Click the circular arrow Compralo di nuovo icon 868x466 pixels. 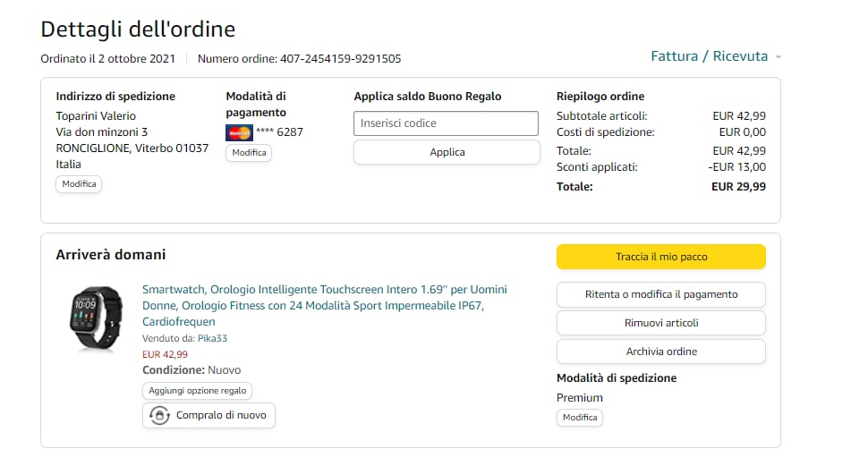pyautogui.click(x=159, y=416)
